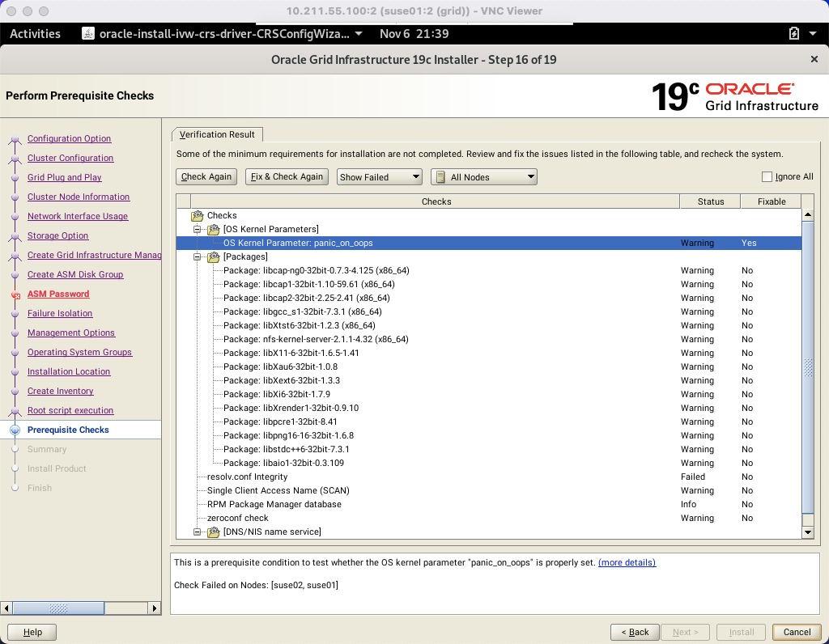Collapse the Packages tree node
The height and width of the screenshot is (644, 829).
click(x=198, y=256)
